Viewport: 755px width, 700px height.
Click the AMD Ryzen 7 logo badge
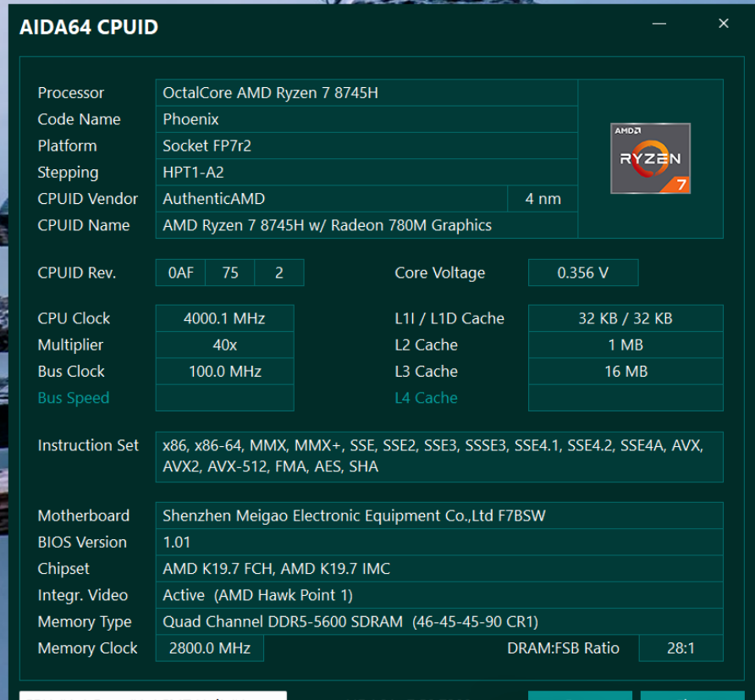650,158
